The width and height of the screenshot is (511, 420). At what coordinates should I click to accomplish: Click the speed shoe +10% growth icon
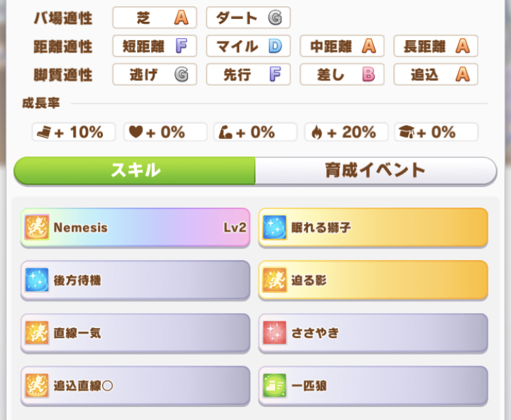(x=44, y=132)
